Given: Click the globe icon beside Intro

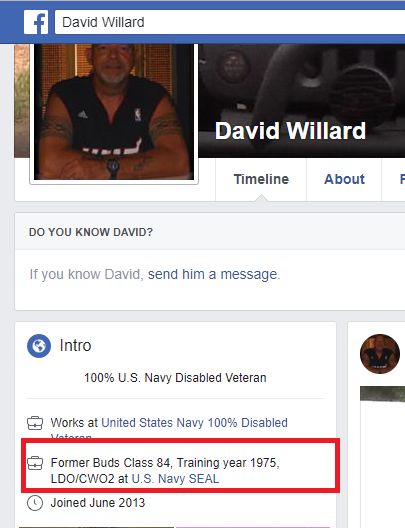Looking at the screenshot, I should pyautogui.click(x=39, y=346).
